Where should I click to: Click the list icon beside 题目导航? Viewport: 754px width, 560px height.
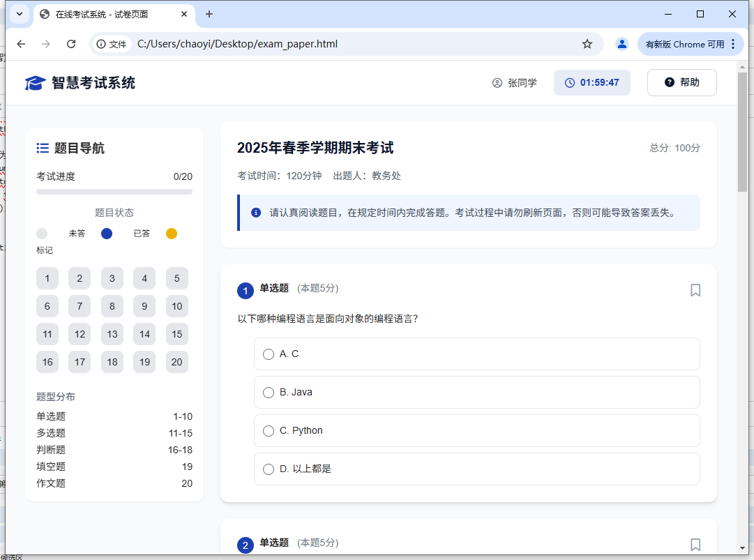[x=43, y=148]
